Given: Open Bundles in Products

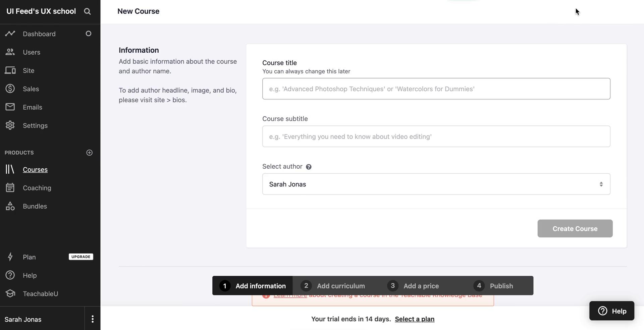Looking at the screenshot, I should click(35, 206).
